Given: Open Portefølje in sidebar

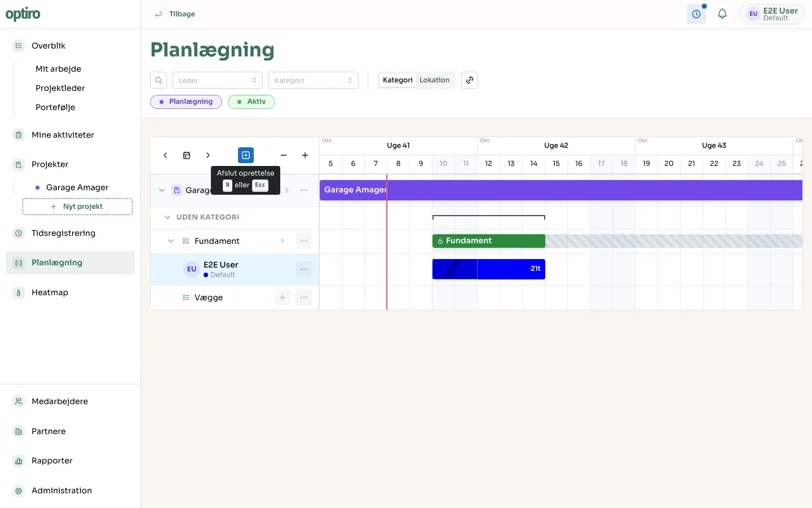Looking at the screenshot, I should click(x=55, y=107).
